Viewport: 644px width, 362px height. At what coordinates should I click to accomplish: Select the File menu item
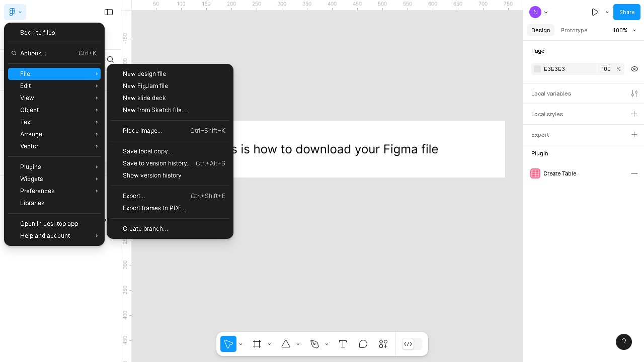tap(54, 74)
